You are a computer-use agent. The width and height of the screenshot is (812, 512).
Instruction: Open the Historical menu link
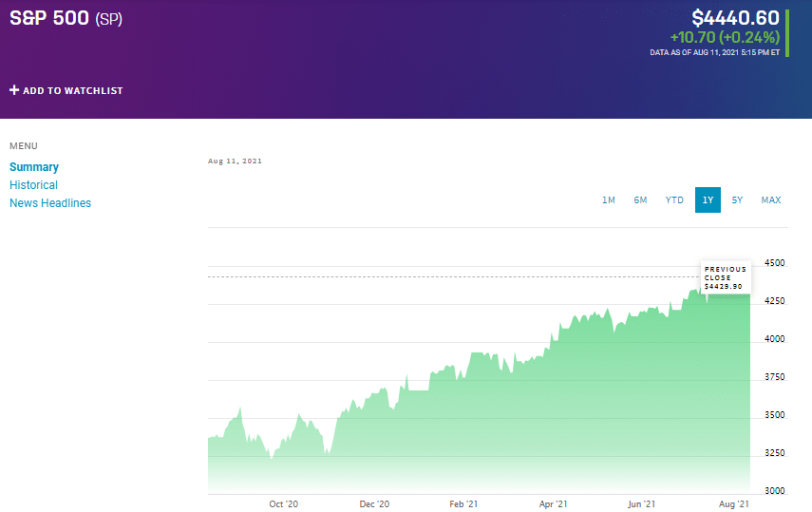(x=33, y=185)
